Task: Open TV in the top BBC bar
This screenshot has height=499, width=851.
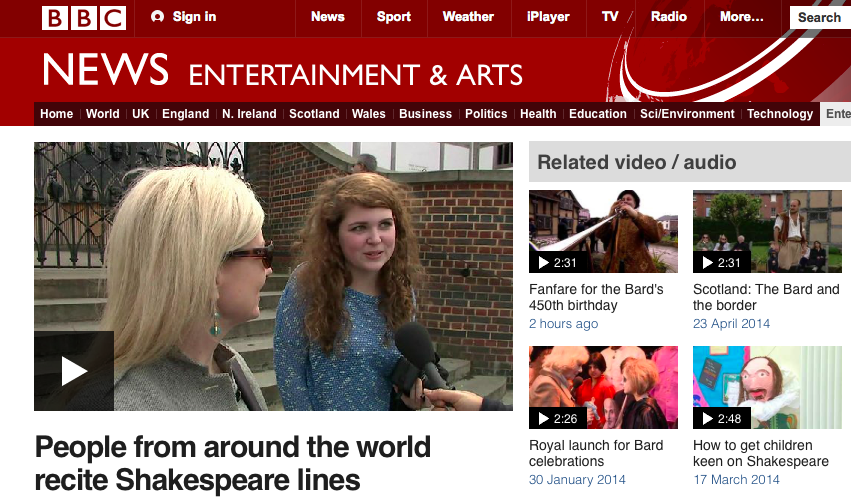Action: click(610, 17)
